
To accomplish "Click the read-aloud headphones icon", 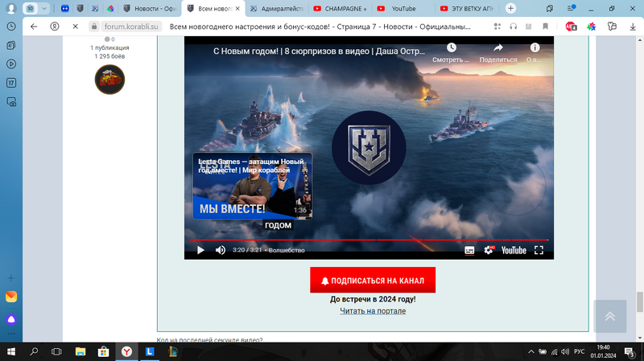I will click(x=513, y=27).
